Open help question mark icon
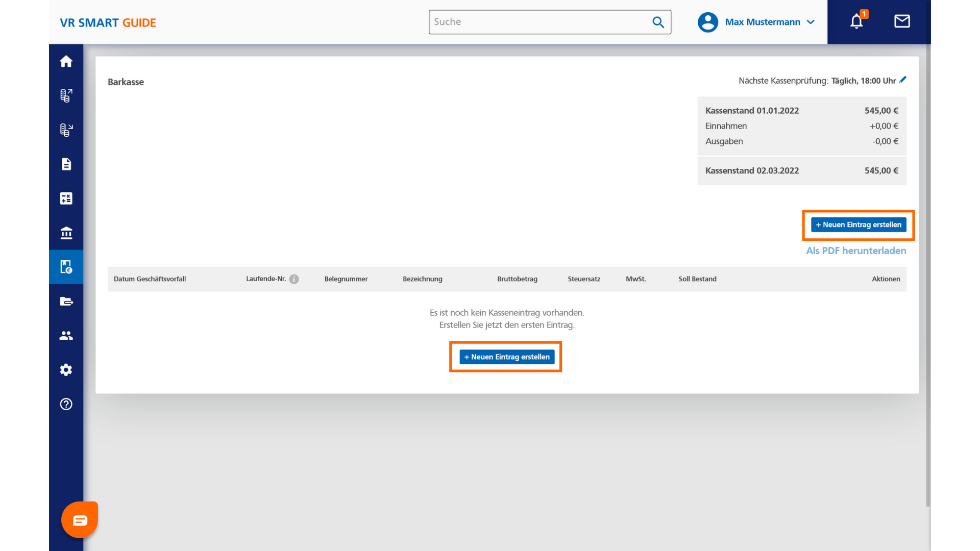 click(x=66, y=404)
